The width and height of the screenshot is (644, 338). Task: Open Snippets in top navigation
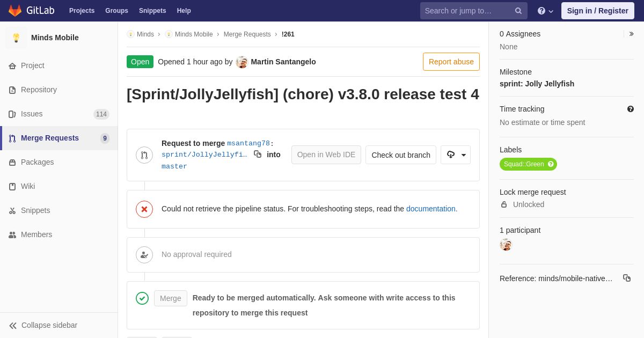[152, 11]
